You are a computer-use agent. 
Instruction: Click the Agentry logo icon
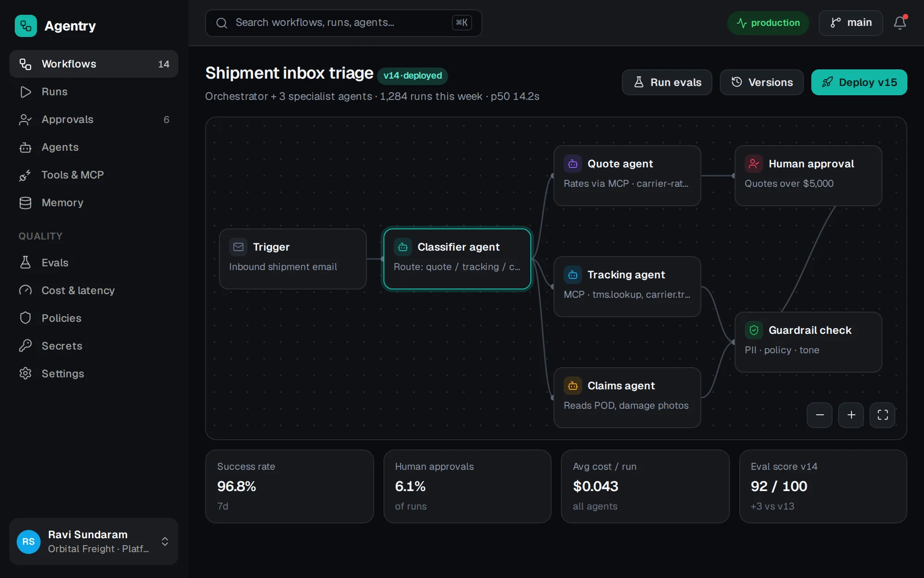tap(26, 26)
